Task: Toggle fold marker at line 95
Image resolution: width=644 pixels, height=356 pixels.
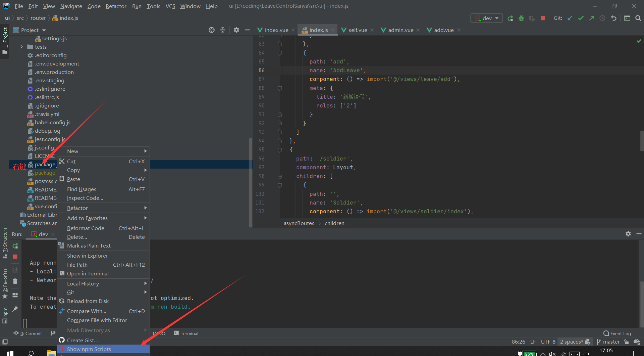Action: coord(280,150)
